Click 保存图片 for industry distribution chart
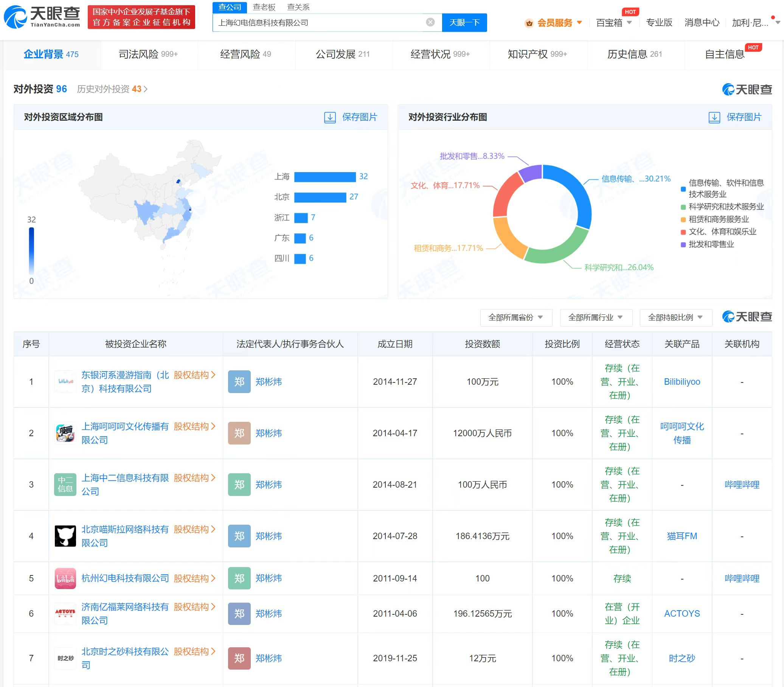Image resolution: width=784 pixels, height=687 pixels. [744, 117]
